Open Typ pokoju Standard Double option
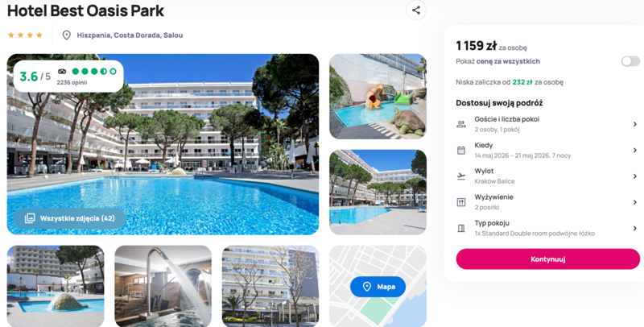The image size is (644, 327). [x=547, y=228]
